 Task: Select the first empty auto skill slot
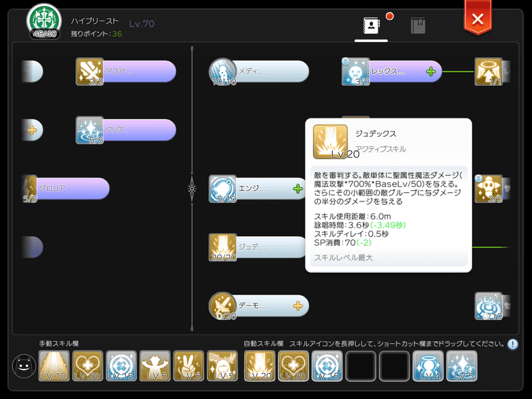(360, 366)
